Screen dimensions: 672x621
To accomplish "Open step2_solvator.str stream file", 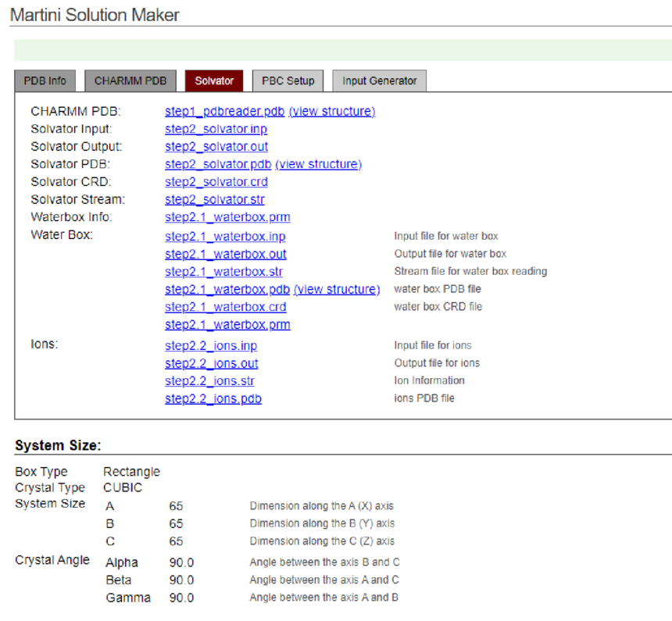I will (214, 200).
